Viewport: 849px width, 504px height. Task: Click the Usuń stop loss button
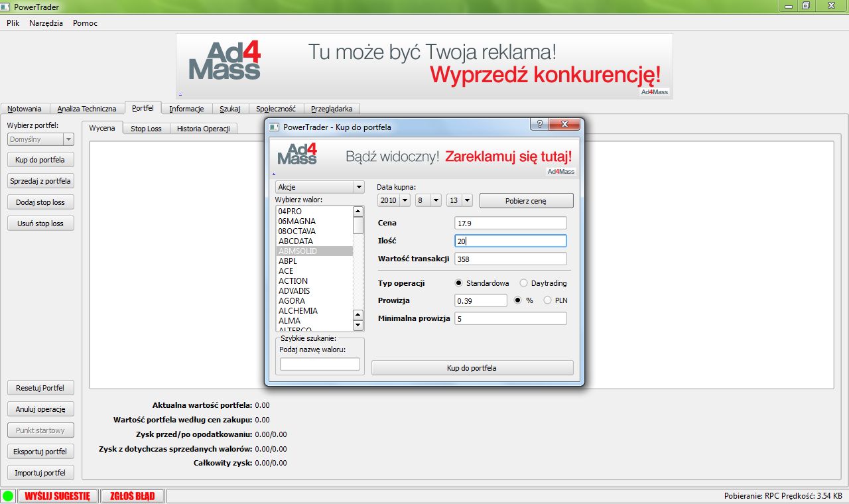[40, 223]
